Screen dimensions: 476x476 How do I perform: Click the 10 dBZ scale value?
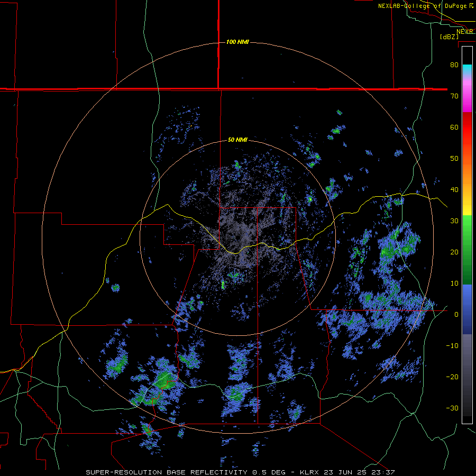click(454, 283)
